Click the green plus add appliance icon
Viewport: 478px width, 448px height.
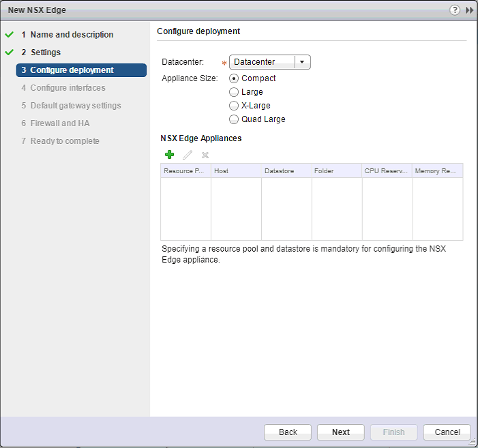[170, 155]
